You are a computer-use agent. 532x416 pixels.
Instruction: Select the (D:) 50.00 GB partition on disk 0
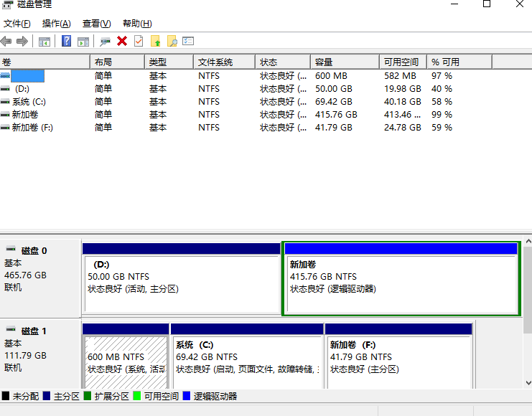[x=182, y=278]
